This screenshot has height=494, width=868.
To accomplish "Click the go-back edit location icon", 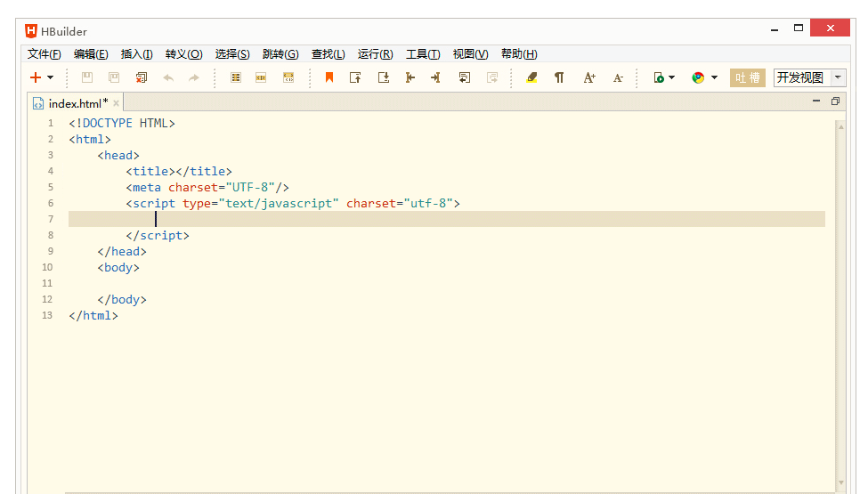I will pos(465,77).
